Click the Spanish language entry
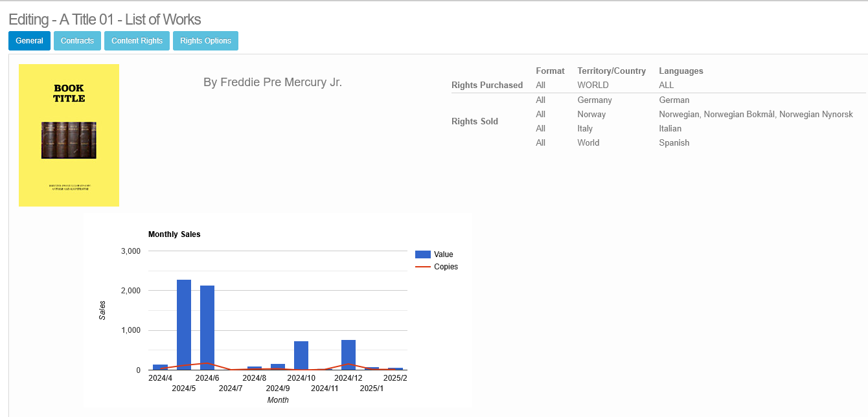The image size is (868, 417). (x=674, y=143)
